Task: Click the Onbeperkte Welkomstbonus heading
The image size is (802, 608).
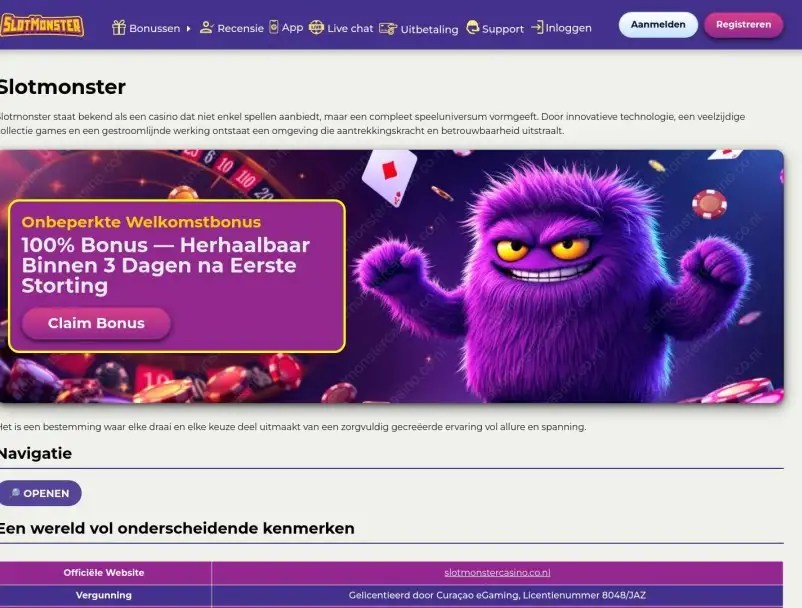Action: [x=141, y=222]
